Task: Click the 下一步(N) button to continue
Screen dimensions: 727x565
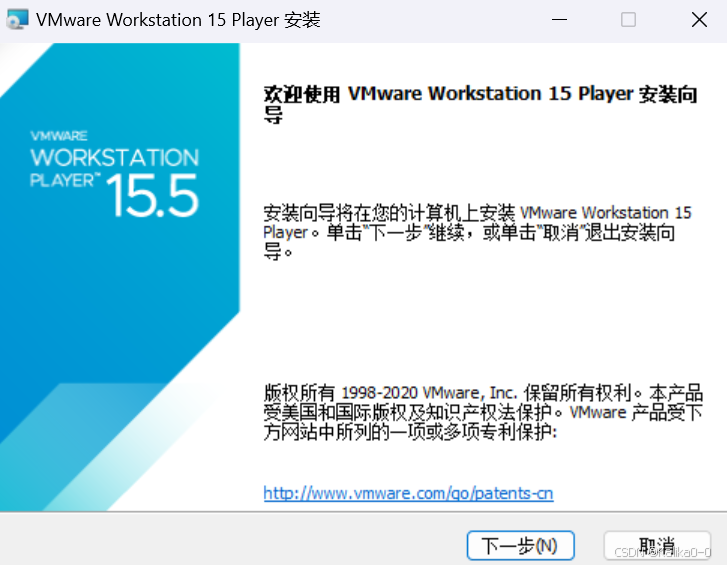Action: tap(520, 545)
